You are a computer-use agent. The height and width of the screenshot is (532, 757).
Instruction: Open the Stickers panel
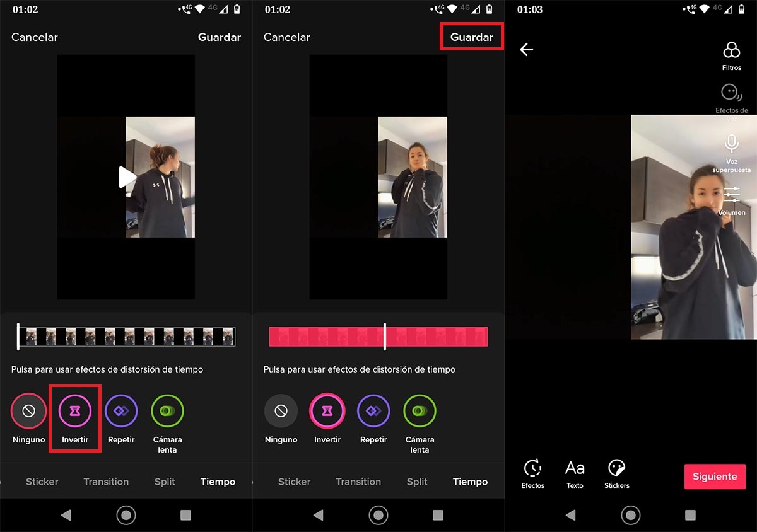[x=616, y=473]
